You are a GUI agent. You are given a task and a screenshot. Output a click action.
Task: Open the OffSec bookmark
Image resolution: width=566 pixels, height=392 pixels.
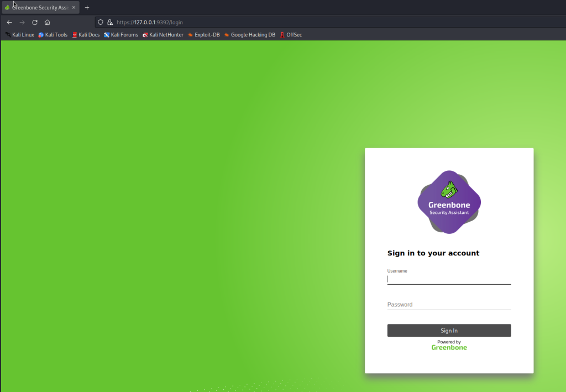tap(291, 35)
